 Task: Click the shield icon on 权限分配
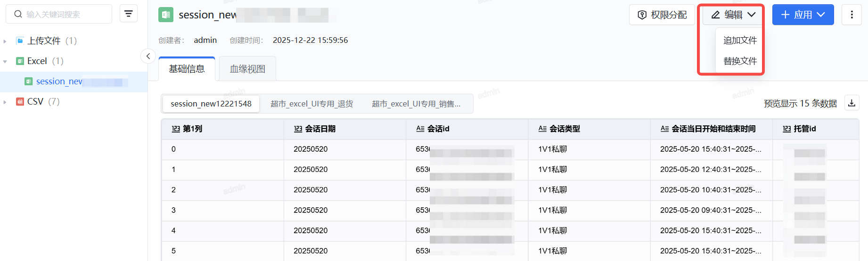(x=642, y=15)
